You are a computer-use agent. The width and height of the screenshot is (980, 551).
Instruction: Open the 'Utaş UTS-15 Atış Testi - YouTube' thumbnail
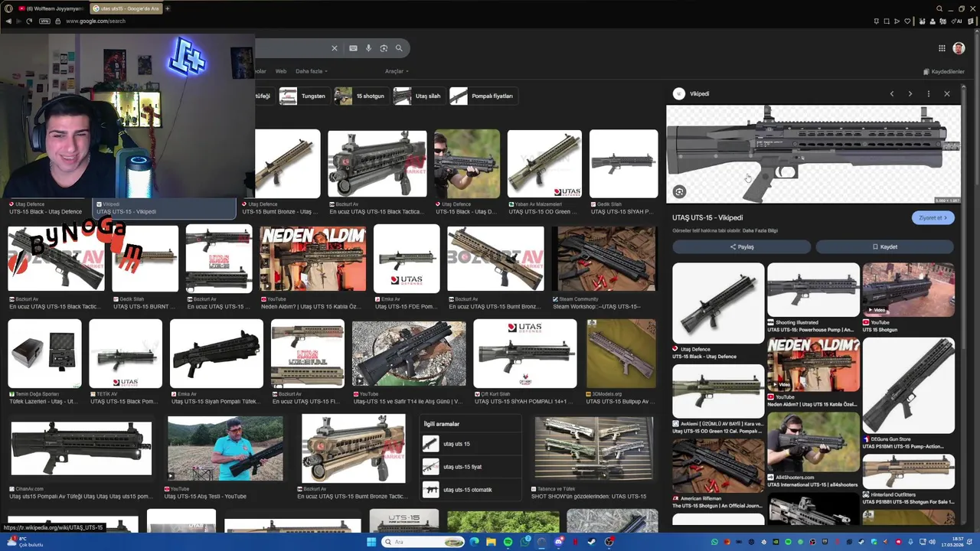225,448
